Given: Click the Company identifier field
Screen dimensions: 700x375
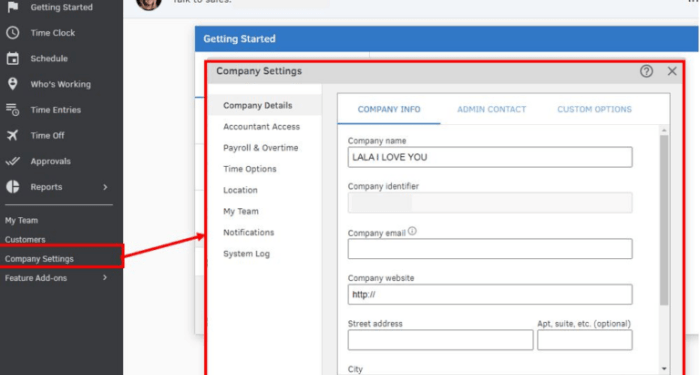Looking at the screenshot, I should pyautogui.click(x=490, y=203).
